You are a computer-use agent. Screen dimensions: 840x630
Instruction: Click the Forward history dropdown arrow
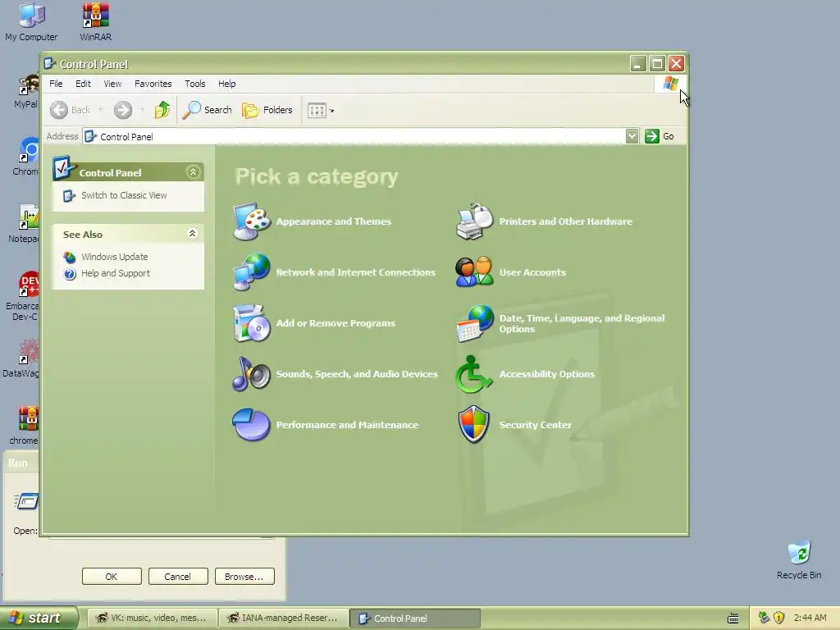pyautogui.click(x=141, y=111)
